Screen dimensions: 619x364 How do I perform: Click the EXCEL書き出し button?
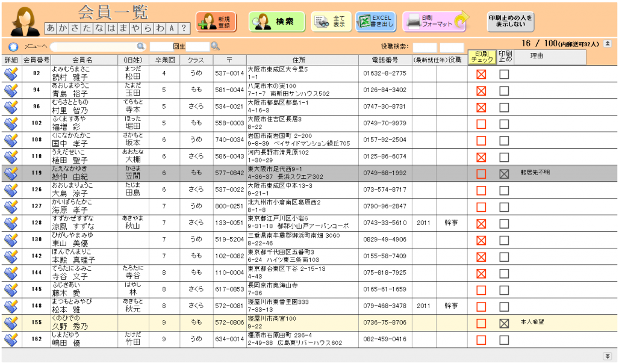click(376, 21)
